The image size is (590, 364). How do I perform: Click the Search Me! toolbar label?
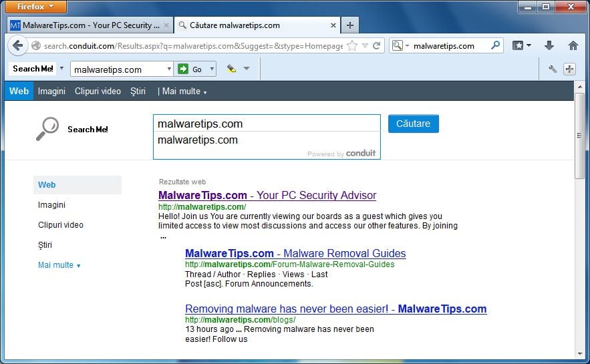click(x=33, y=68)
